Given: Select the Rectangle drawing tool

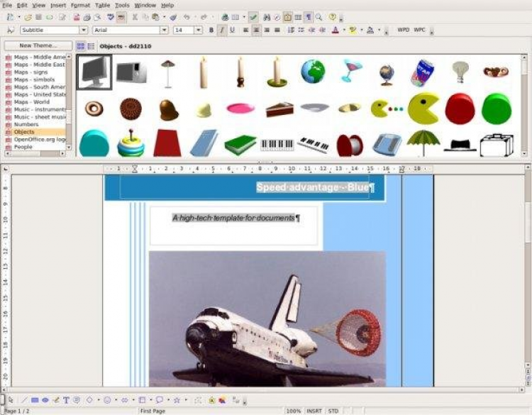Looking at the screenshot, I should click(x=35, y=400).
